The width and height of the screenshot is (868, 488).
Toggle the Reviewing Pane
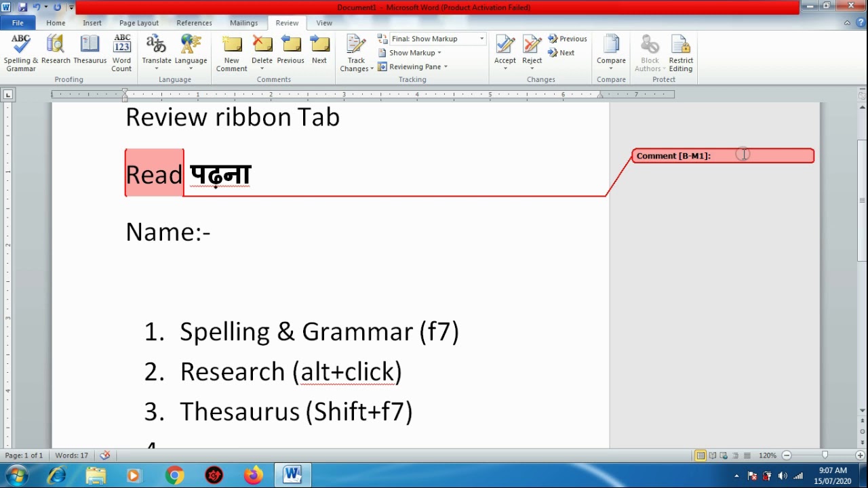410,66
